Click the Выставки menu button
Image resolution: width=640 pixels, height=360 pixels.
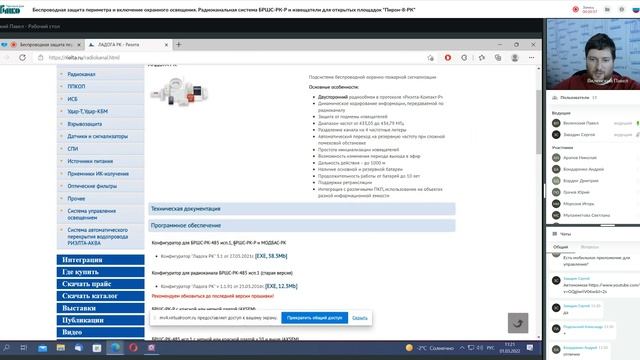pyautogui.click(x=100, y=308)
